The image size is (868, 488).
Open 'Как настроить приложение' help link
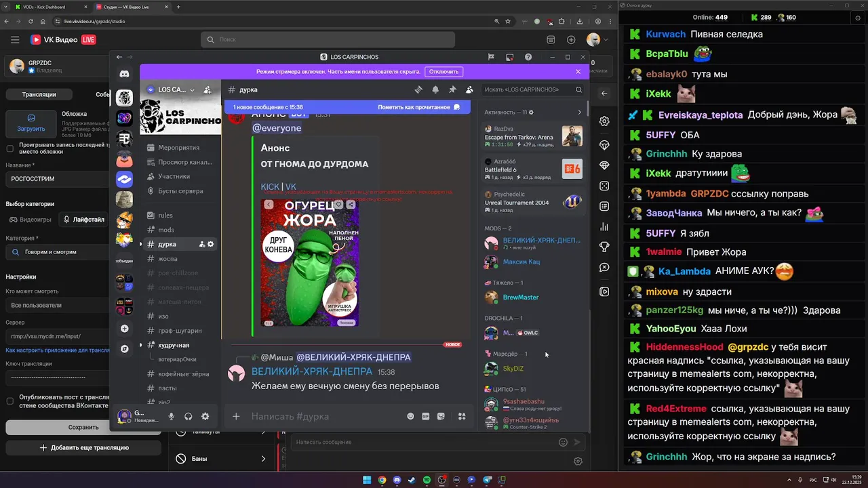click(58, 350)
